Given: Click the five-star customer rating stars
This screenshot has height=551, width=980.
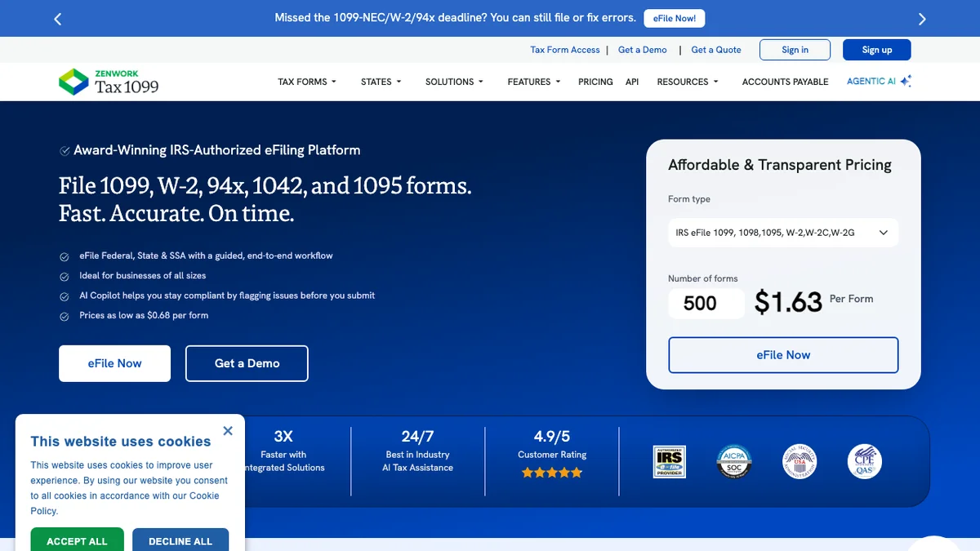Looking at the screenshot, I should [552, 473].
